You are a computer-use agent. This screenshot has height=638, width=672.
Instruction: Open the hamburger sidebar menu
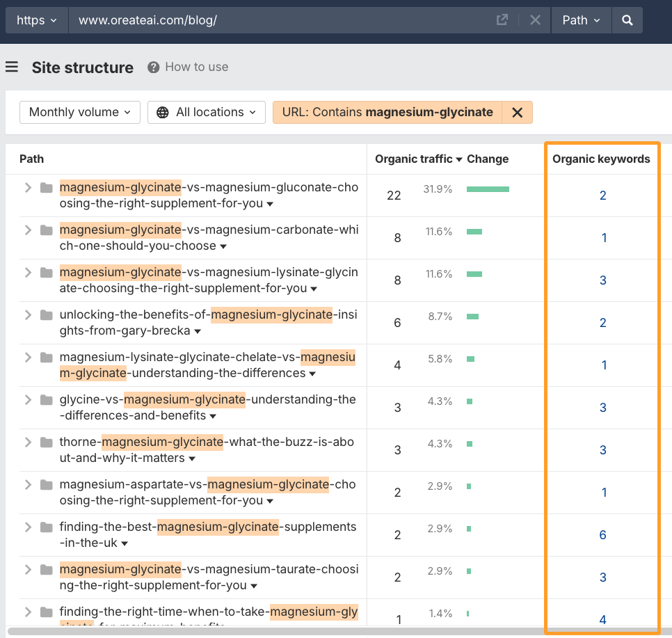point(11,67)
